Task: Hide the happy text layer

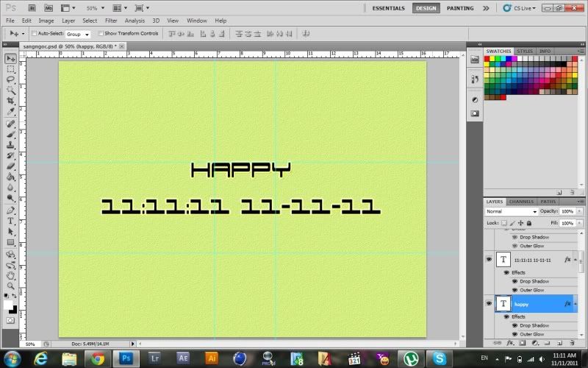Action: point(489,303)
